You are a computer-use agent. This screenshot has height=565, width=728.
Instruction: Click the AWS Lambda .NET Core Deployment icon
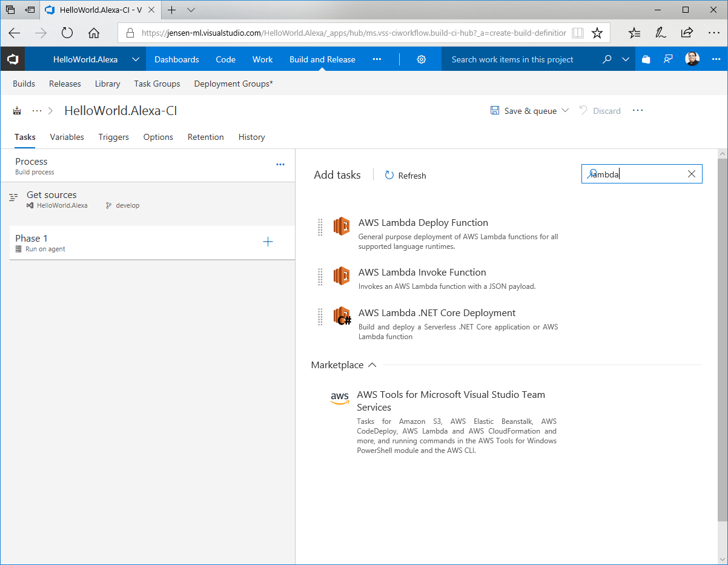[x=342, y=317]
